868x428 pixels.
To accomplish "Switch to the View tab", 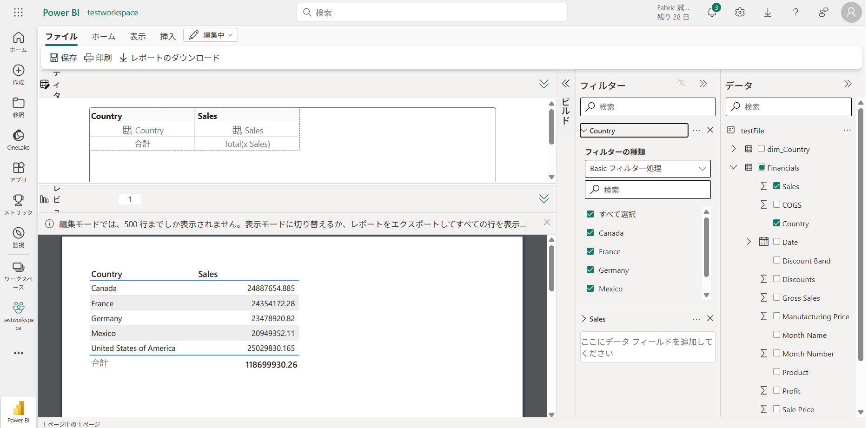I will point(138,36).
